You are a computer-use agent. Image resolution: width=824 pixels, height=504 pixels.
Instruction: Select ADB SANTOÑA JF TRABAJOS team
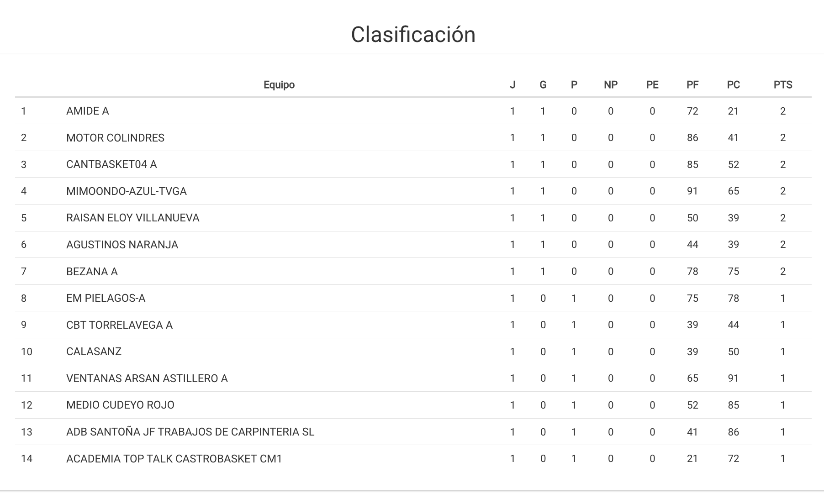190,432
